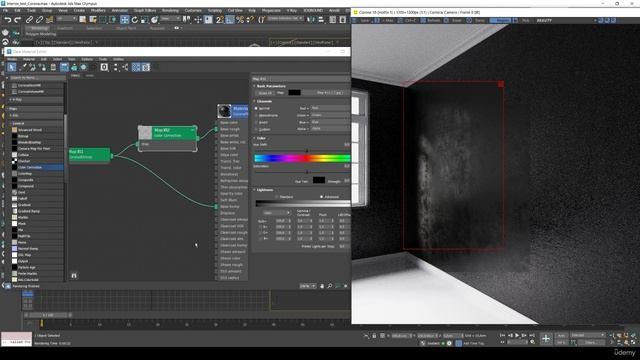
Task: Click the Undo arrow in main toolbar
Action: click(8, 20)
